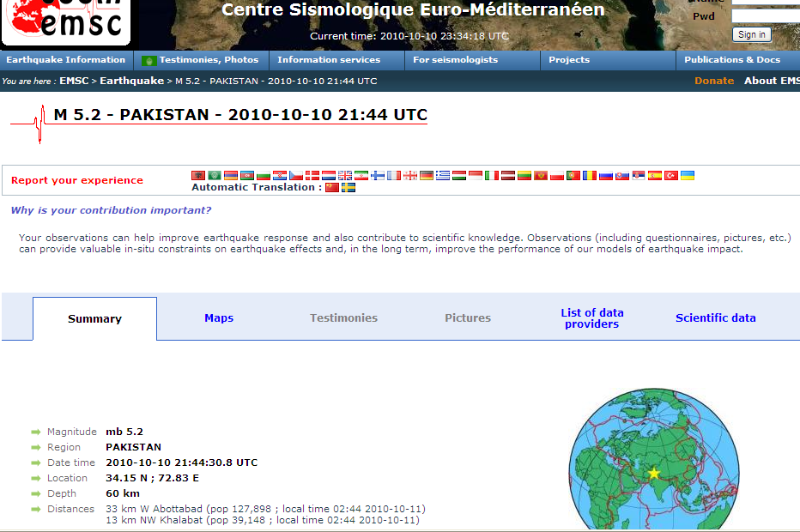The image size is (800, 532).
Task: Open the Pictures tab
Action: [x=468, y=317]
